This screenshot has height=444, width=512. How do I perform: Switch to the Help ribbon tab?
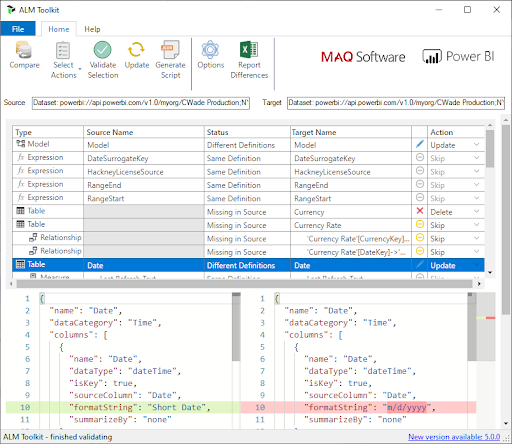[x=92, y=29]
